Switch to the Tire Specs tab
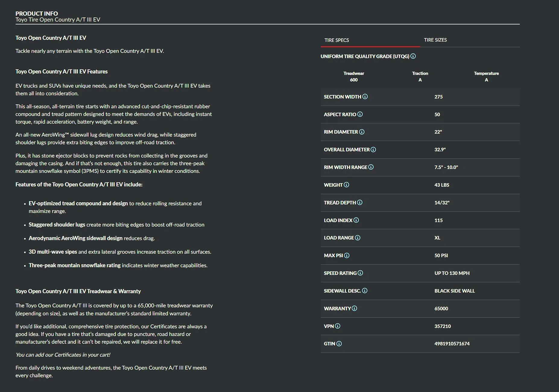Screen dimensions: 559x392 click(370, 40)
